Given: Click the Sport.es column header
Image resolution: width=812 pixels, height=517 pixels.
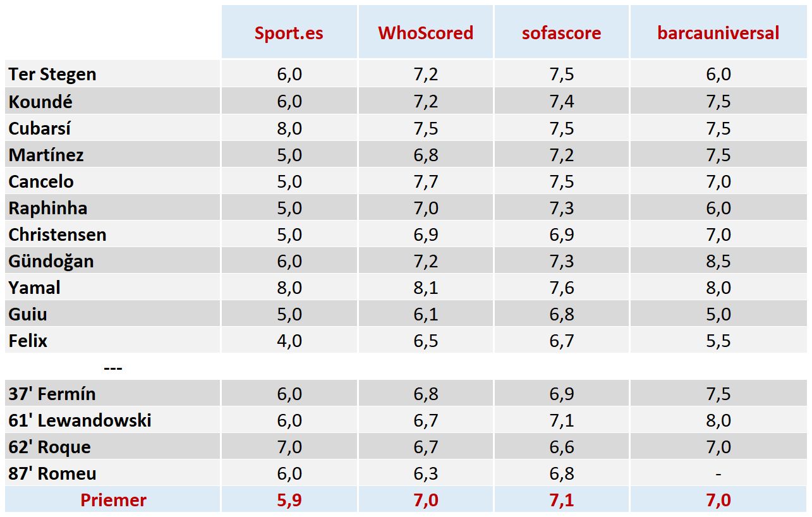Looking at the screenshot, I should (x=289, y=33).
